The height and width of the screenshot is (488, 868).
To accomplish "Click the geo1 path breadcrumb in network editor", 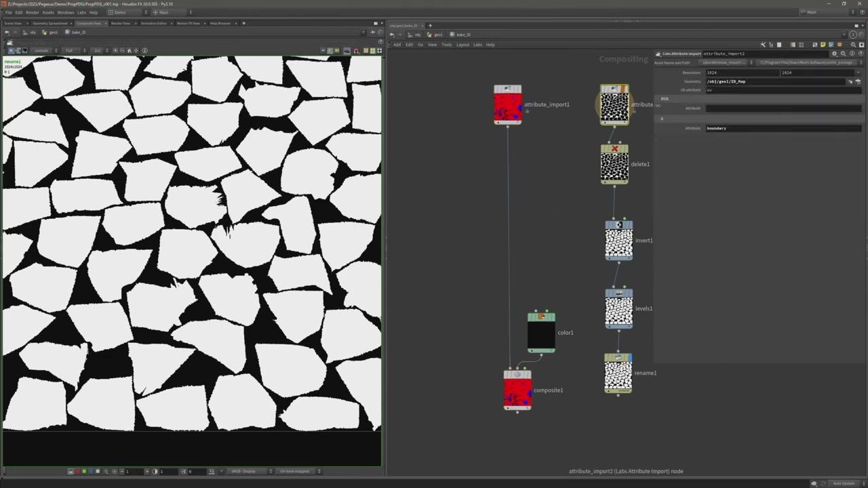I will click(x=438, y=35).
